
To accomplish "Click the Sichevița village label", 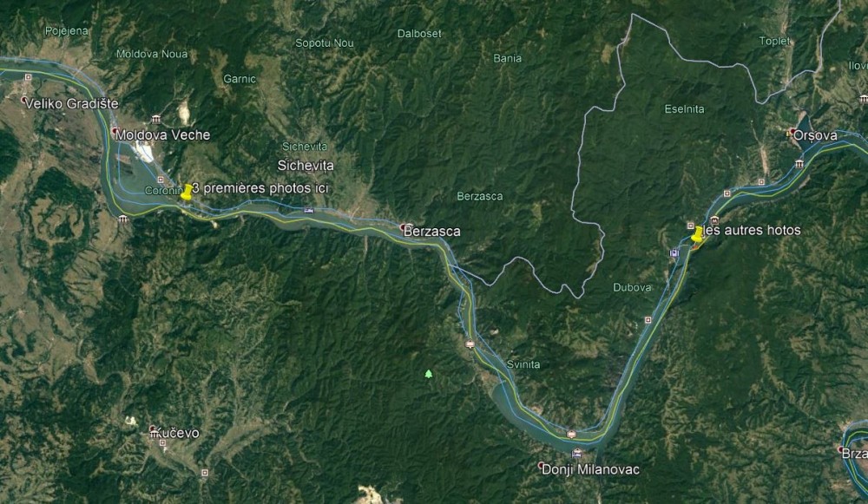I will (306, 166).
